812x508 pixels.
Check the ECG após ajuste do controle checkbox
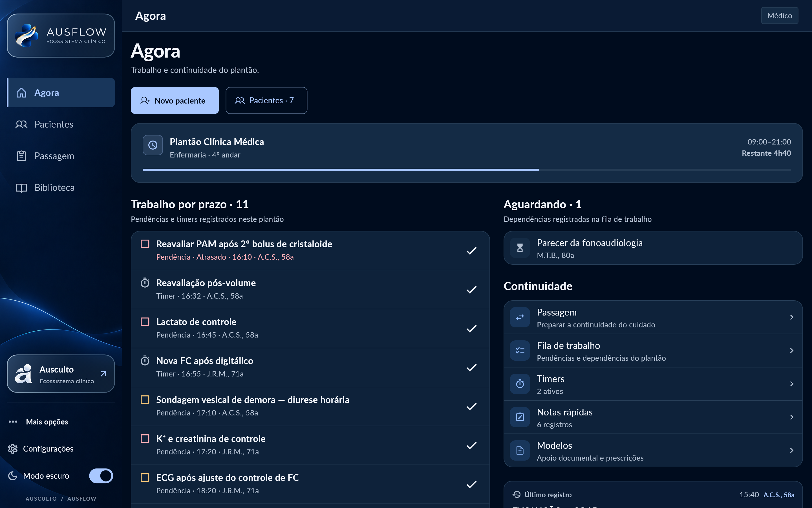coord(145,478)
